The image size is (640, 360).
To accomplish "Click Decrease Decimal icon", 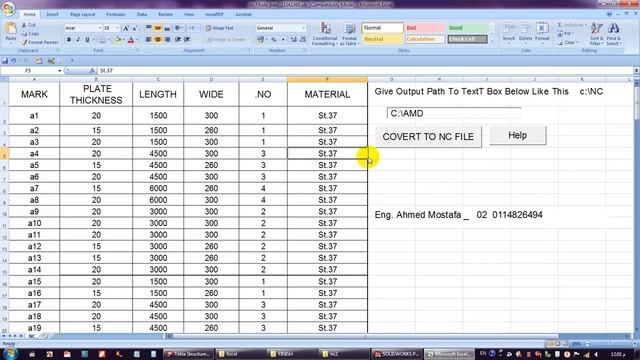I will pyautogui.click(x=302, y=40).
